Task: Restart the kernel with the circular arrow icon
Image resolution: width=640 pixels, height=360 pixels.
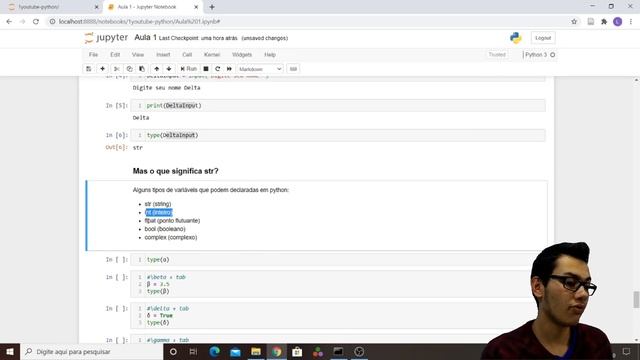Action: [218, 69]
